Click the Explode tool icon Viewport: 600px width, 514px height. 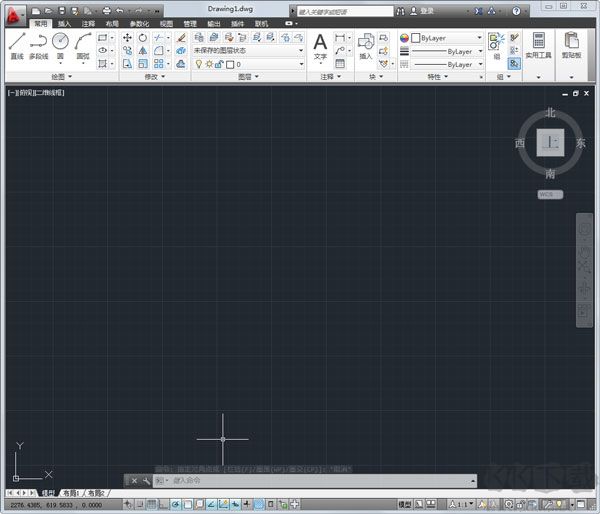tap(181, 51)
